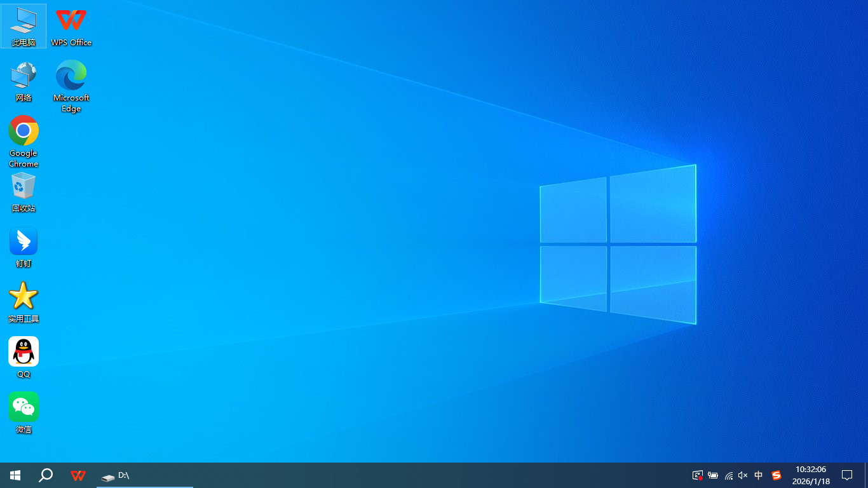The height and width of the screenshot is (488, 868).
Task: Click the battery power tray icon
Action: click(713, 475)
